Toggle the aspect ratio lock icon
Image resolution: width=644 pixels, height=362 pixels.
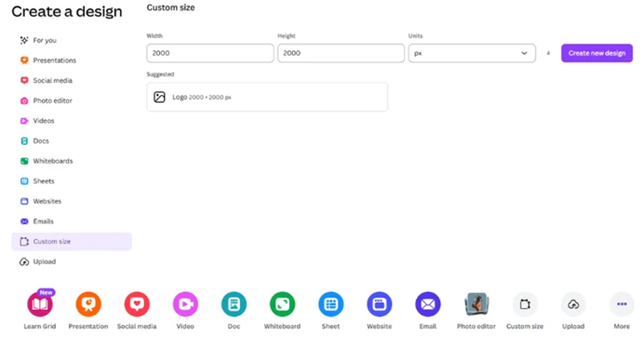(548, 53)
